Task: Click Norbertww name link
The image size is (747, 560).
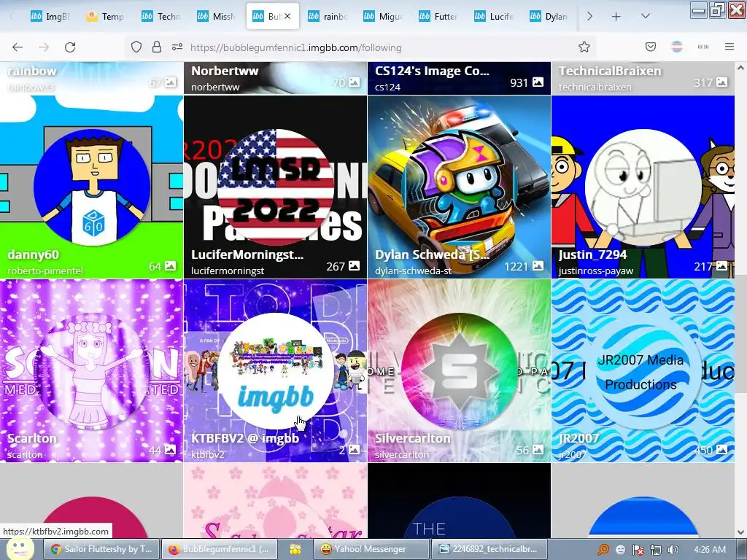Action: click(225, 71)
